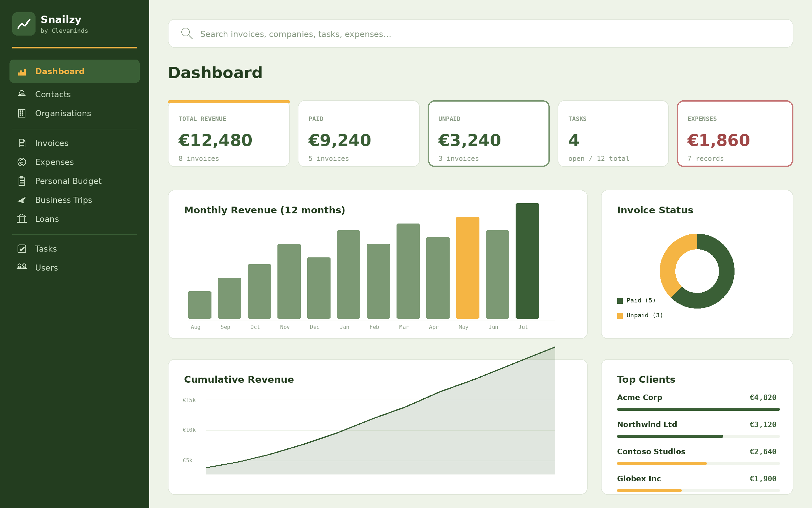This screenshot has width=812, height=508.
Task: Open the Dashboard menu item
Action: coord(74,71)
